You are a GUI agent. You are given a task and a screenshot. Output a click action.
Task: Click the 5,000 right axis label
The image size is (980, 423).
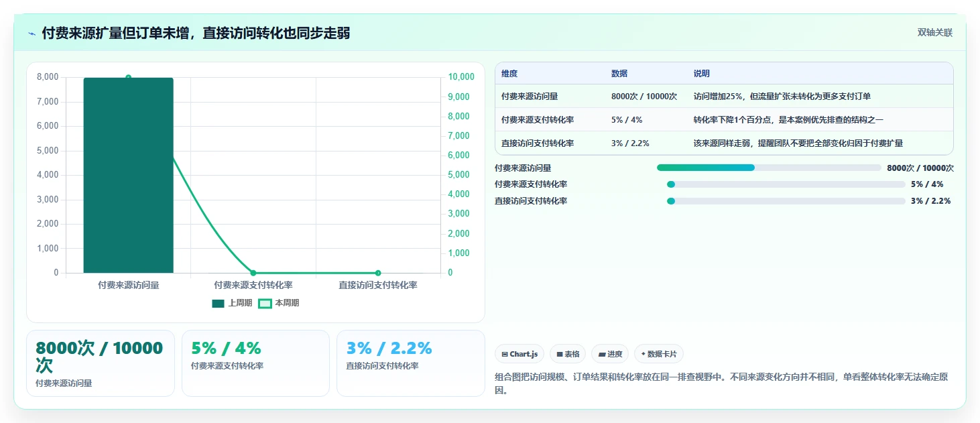point(458,175)
